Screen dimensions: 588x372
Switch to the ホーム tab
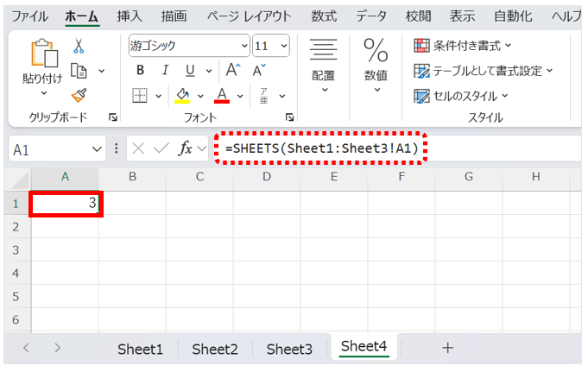82,16
